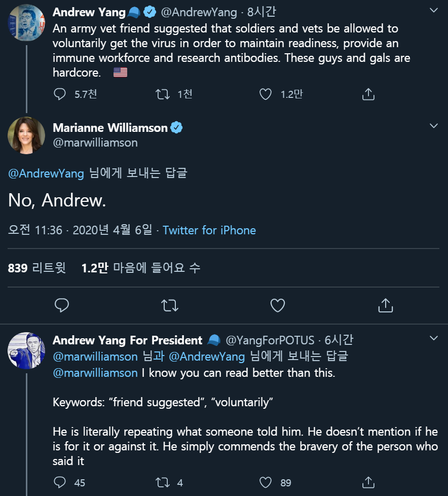
Task: Retweet the Andrew Yang For President reply
Action: (x=163, y=482)
